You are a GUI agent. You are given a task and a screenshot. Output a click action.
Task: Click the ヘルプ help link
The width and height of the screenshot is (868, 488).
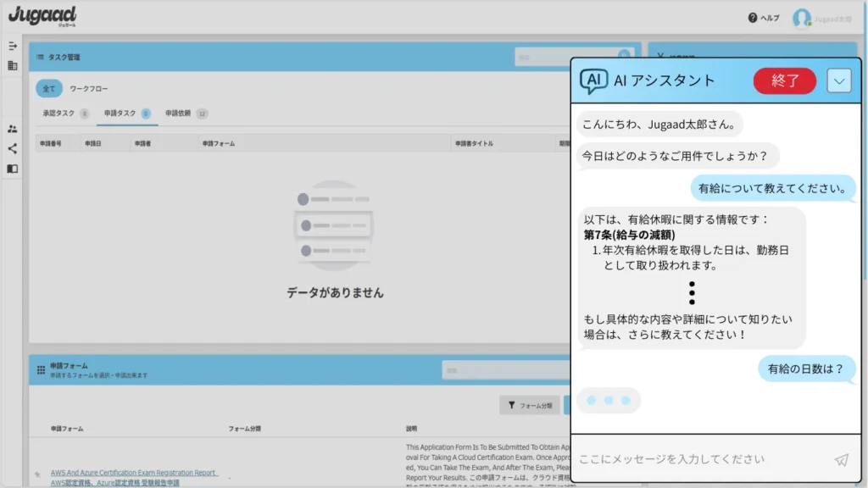point(764,18)
